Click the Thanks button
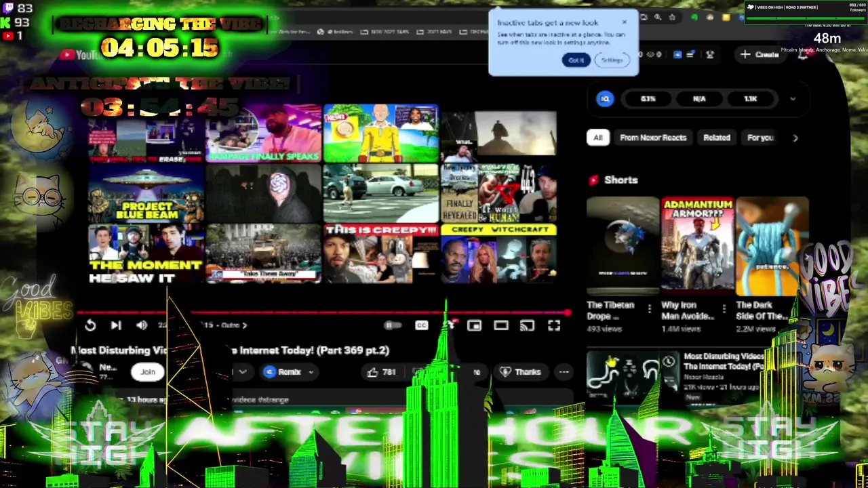Screen dimensions: 868x488 click(x=520, y=371)
